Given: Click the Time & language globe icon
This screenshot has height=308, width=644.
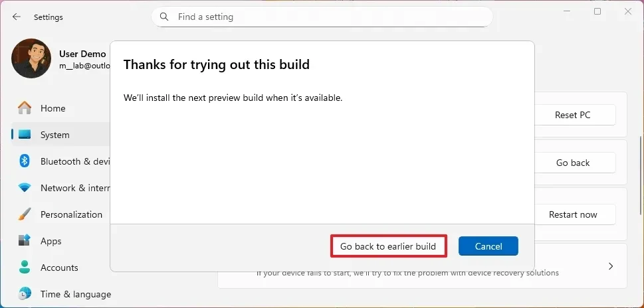Looking at the screenshot, I should click(25, 294).
